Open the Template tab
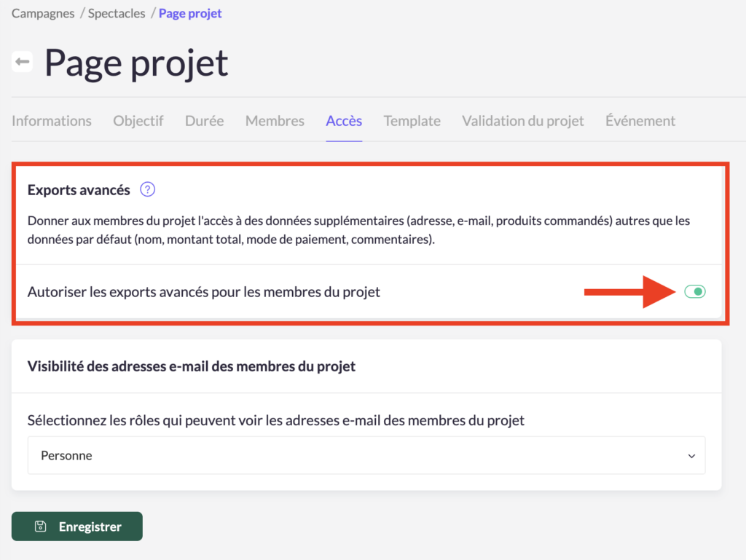The height and width of the screenshot is (560, 746). pos(412,121)
